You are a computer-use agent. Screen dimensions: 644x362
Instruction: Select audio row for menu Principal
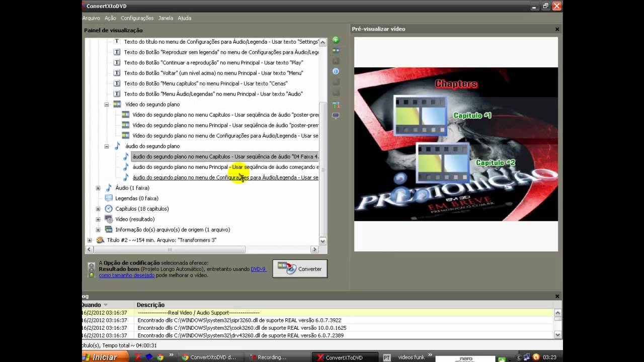225,167
